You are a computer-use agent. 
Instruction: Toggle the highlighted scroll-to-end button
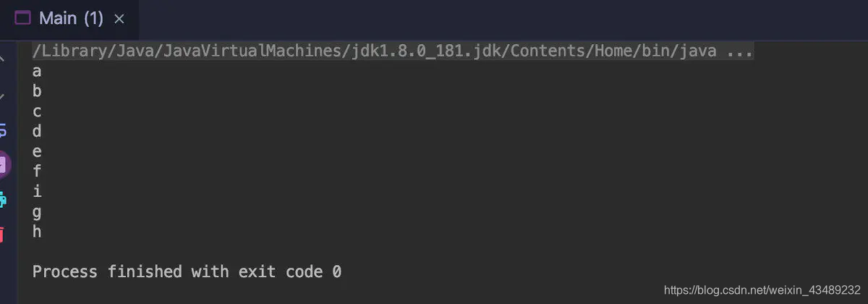(4, 165)
